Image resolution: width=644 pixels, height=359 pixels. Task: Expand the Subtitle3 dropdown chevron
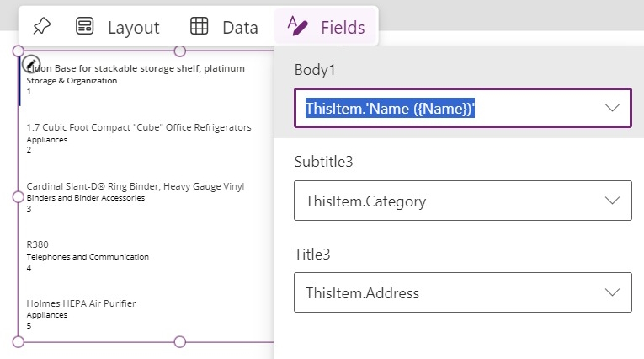pos(612,201)
